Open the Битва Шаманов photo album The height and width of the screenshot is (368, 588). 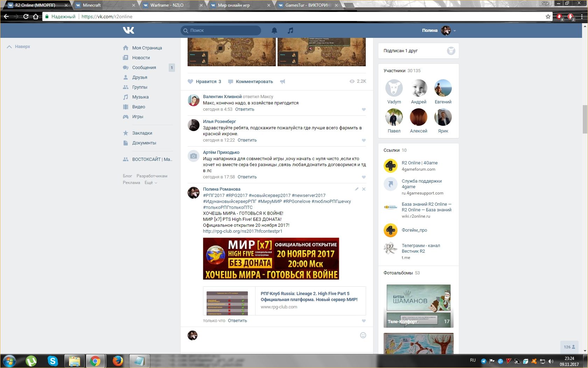419,306
